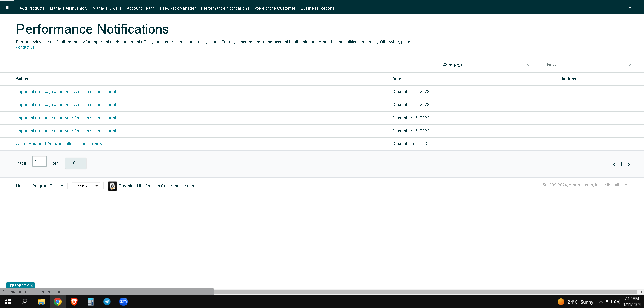Open second December 16 Important message notification

(66, 105)
